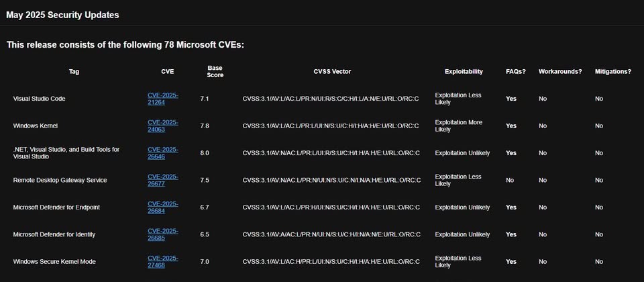Open the CVE-2025-26684 link
The image size is (644, 282).
coord(162,207)
